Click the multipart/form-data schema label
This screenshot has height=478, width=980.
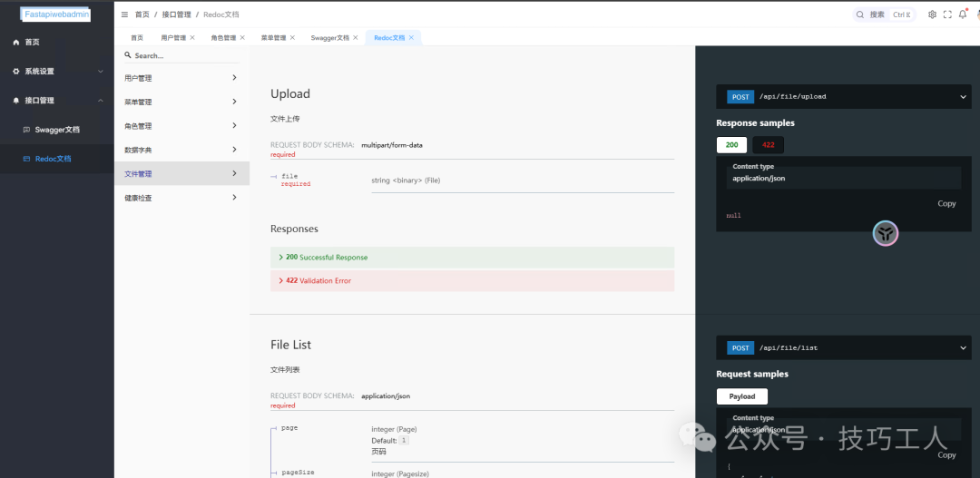[x=392, y=145]
